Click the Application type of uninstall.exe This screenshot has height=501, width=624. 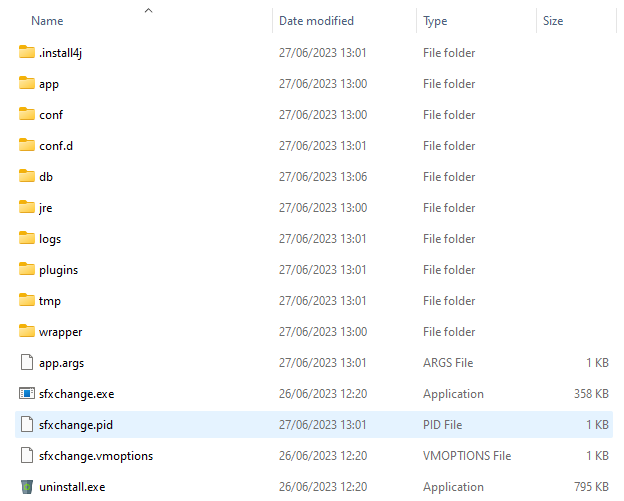click(x=453, y=487)
